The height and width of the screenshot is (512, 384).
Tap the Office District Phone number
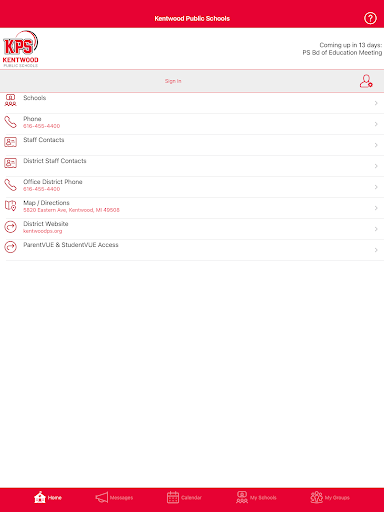click(42, 189)
